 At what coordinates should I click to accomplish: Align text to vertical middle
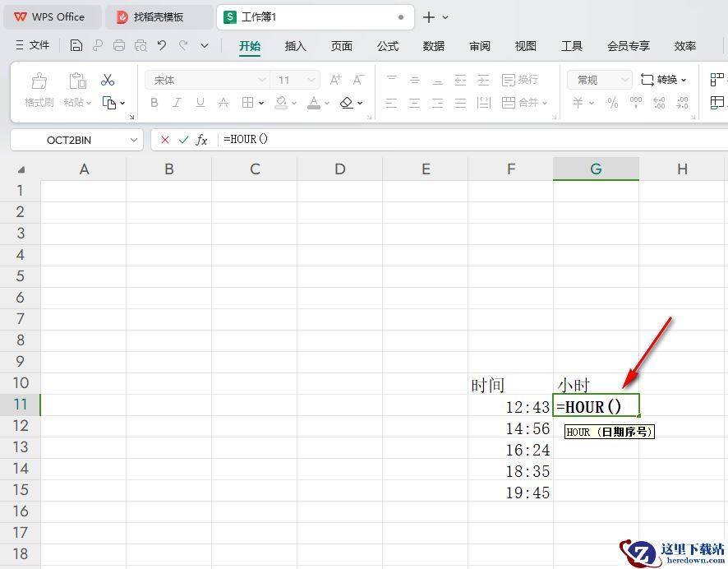pyautogui.click(x=415, y=80)
